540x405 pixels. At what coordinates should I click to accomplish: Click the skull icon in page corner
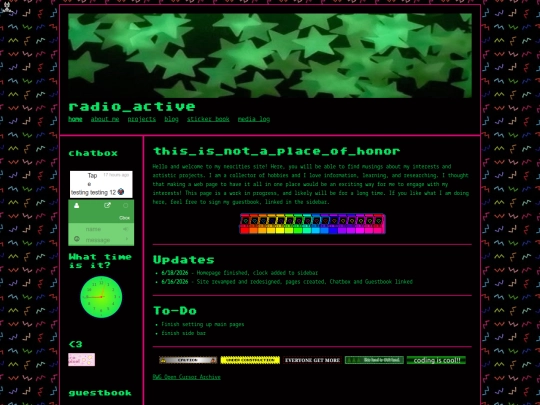(6, 7)
